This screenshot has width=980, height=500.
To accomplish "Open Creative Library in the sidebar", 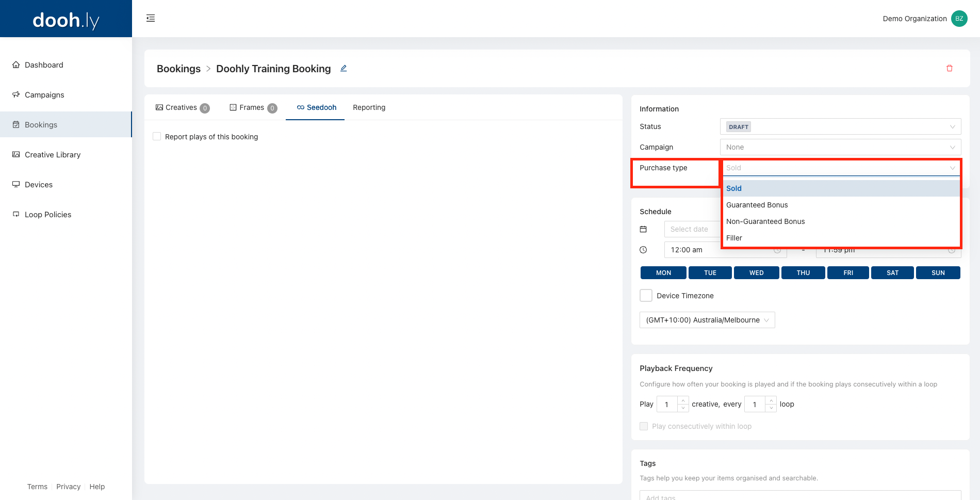I will coord(66,155).
